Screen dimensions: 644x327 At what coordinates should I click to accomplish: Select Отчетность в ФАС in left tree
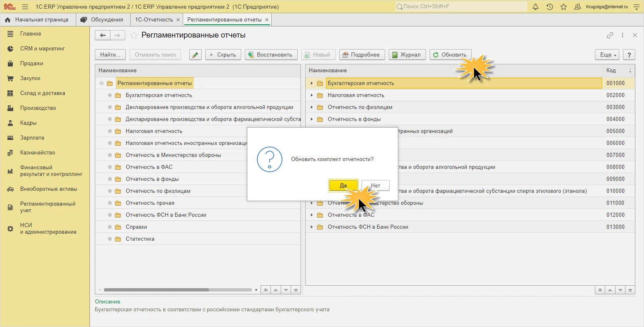point(149,167)
